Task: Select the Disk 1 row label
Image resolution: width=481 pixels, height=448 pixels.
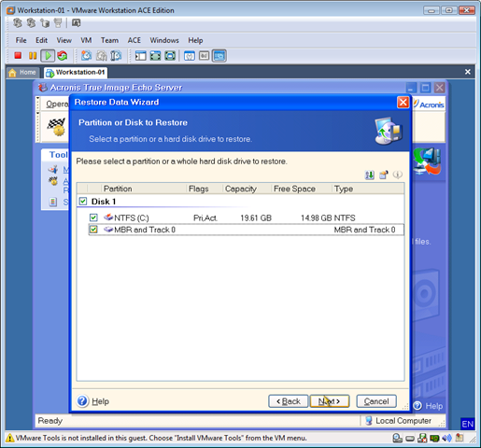Action: click(x=104, y=202)
